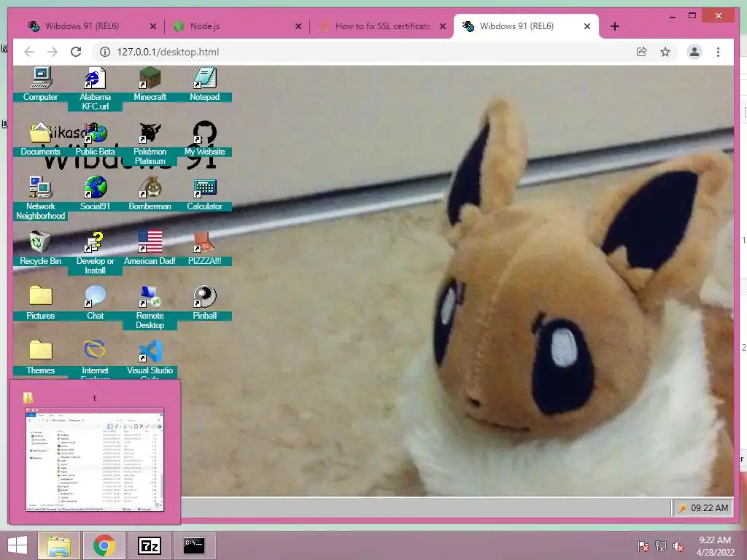
Task: Switch to How to fix SSL certificate tab
Action: (381, 26)
